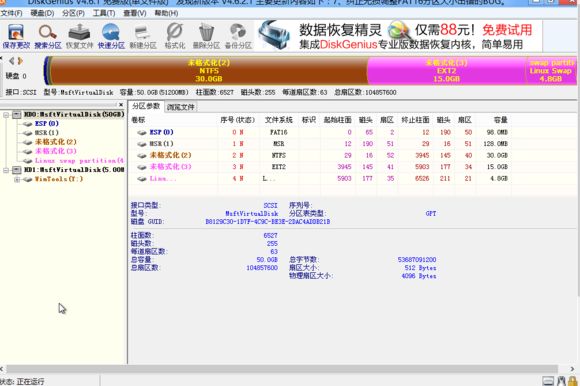The width and height of the screenshot is (580, 386).
Task: Select Linux swap partition in the tree
Action: (79, 160)
